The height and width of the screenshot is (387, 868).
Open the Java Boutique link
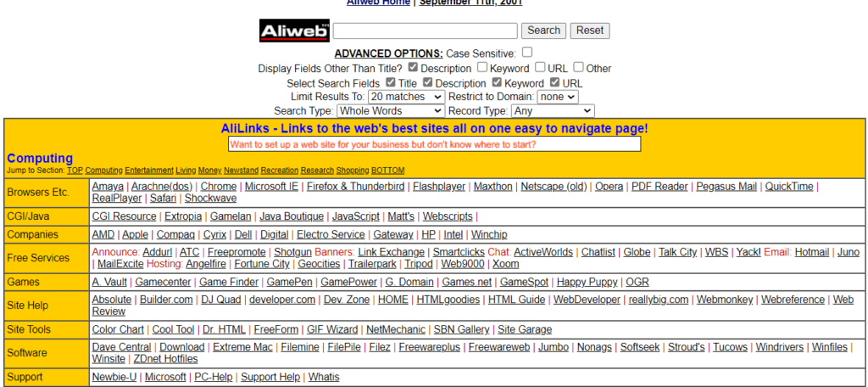292,216
